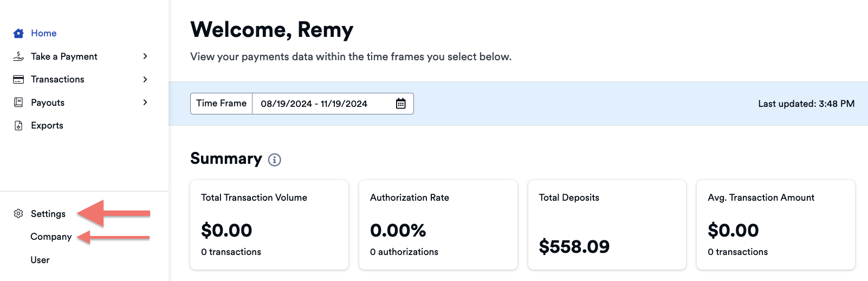Click the Exports file icon
The height and width of the screenshot is (281, 868).
pos(18,126)
